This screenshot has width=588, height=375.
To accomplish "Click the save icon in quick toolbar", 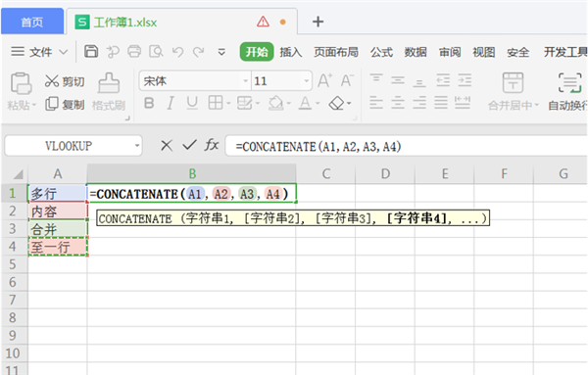I will click(91, 51).
